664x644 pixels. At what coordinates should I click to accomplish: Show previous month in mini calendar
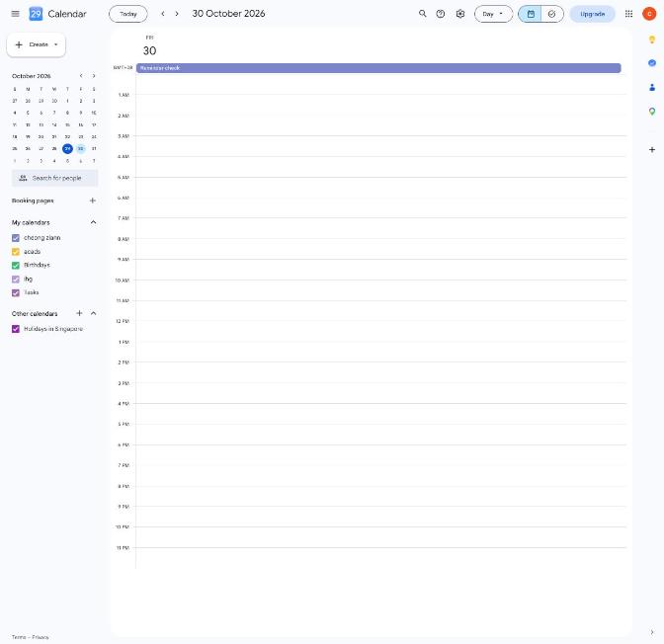pyautogui.click(x=81, y=76)
